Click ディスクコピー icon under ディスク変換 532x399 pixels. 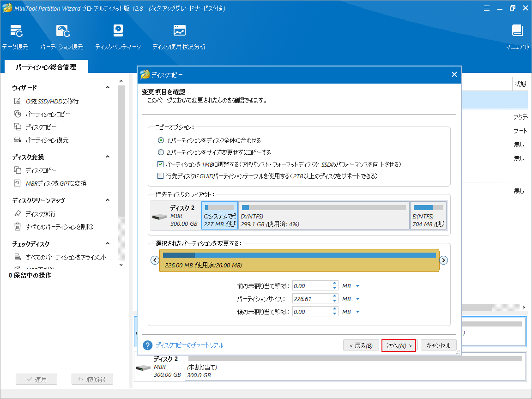(x=17, y=170)
